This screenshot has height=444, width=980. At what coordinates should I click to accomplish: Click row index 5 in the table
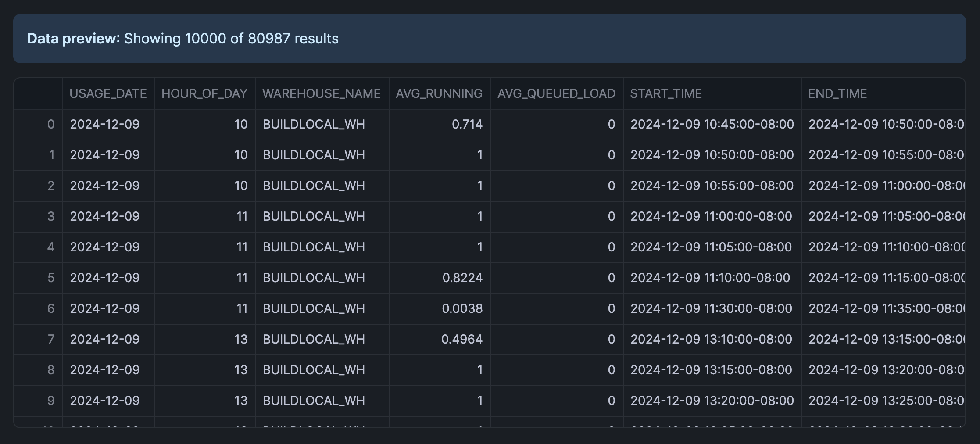pyautogui.click(x=50, y=278)
